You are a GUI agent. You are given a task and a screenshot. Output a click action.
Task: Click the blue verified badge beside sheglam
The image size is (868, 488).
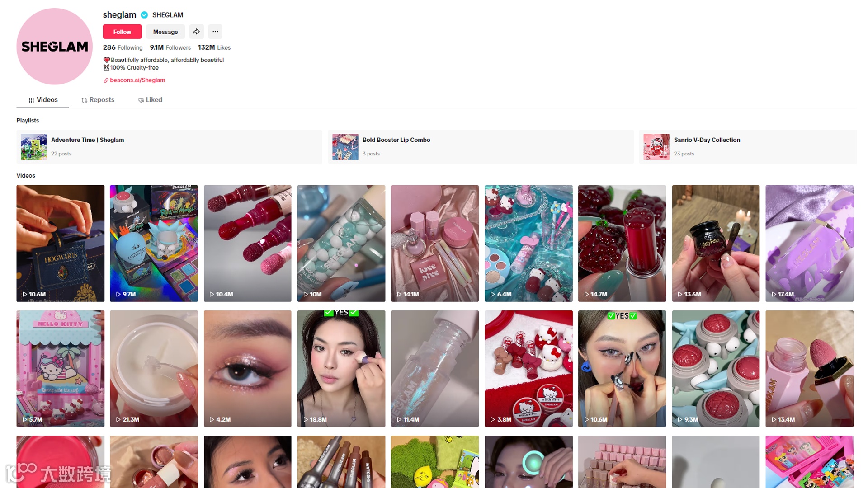pyautogui.click(x=144, y=15)
